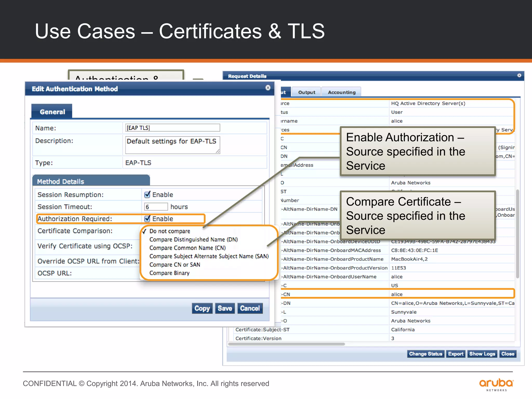The width and height of the screenshot is (532, 399).
Task: Choose 'Compare Subject Alternate Subject Name (SAN)'
Action: point(209,256)
